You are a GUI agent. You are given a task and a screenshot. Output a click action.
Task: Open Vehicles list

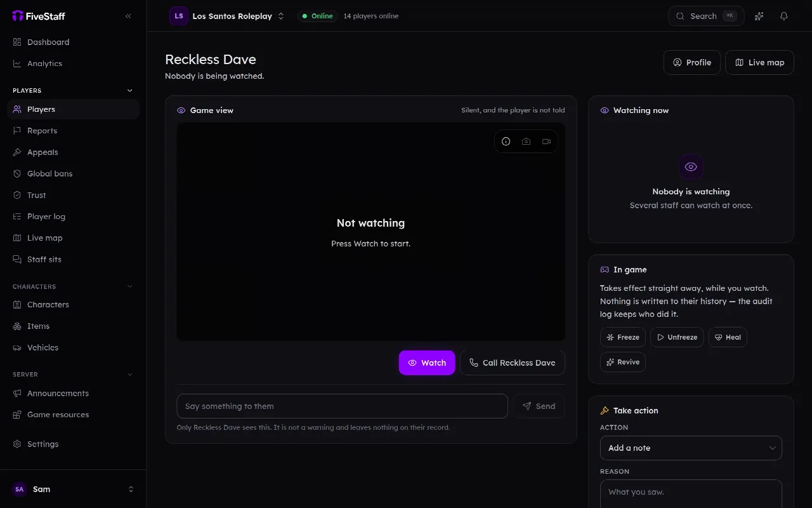pyautogui.click(x=73, y=347)
